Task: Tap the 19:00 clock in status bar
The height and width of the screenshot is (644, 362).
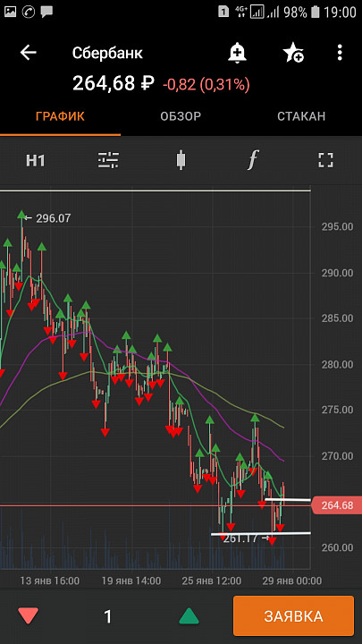Action: 341,13
